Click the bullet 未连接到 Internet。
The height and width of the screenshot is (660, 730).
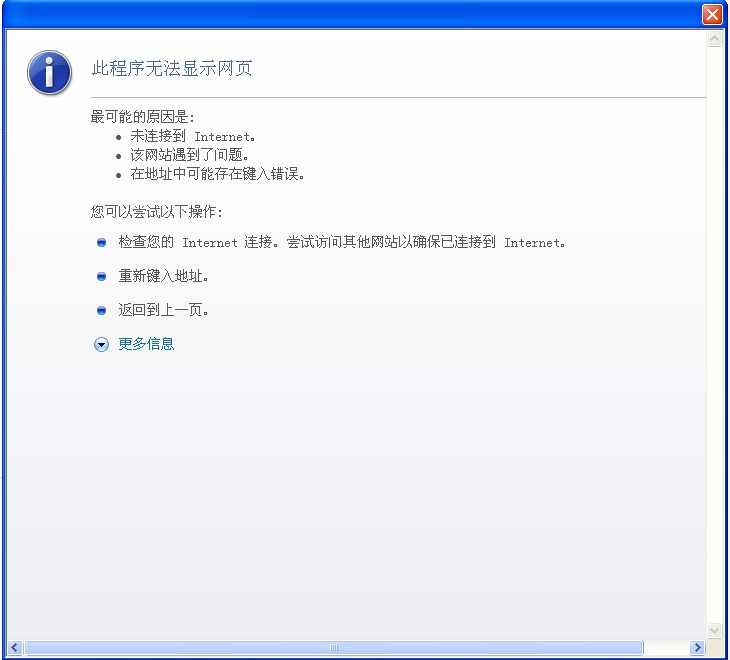193,136
